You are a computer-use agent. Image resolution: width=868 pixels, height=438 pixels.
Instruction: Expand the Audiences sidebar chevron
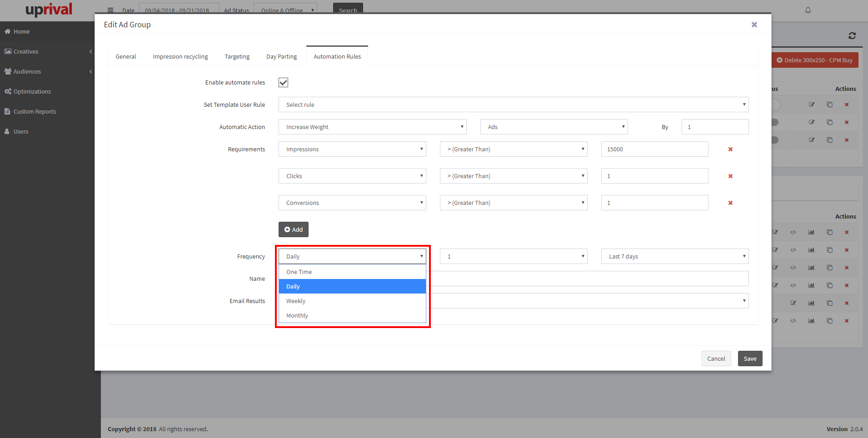point(91,71)
